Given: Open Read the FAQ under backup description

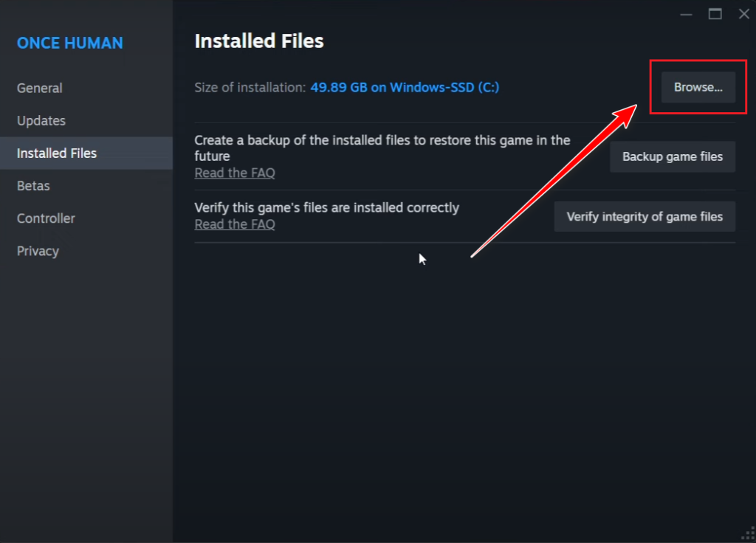Looking at the screenshot, I should pyautogui.click(x=235, y=173).
